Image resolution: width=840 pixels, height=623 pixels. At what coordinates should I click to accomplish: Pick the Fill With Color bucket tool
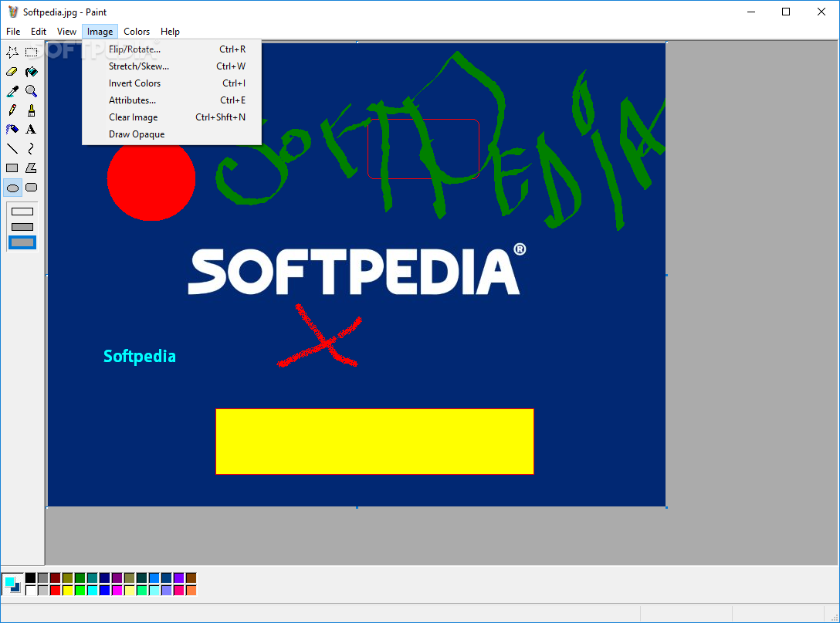[32, 71]
